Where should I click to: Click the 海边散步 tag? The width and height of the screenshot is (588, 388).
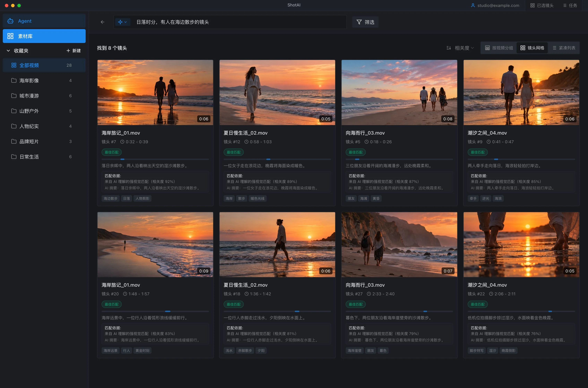coord(111,199)
